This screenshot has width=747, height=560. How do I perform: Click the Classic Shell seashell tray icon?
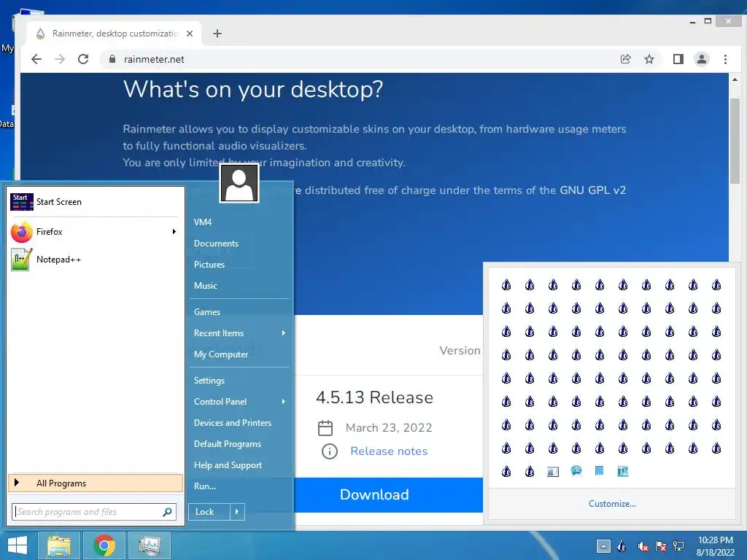coord(576,471)
